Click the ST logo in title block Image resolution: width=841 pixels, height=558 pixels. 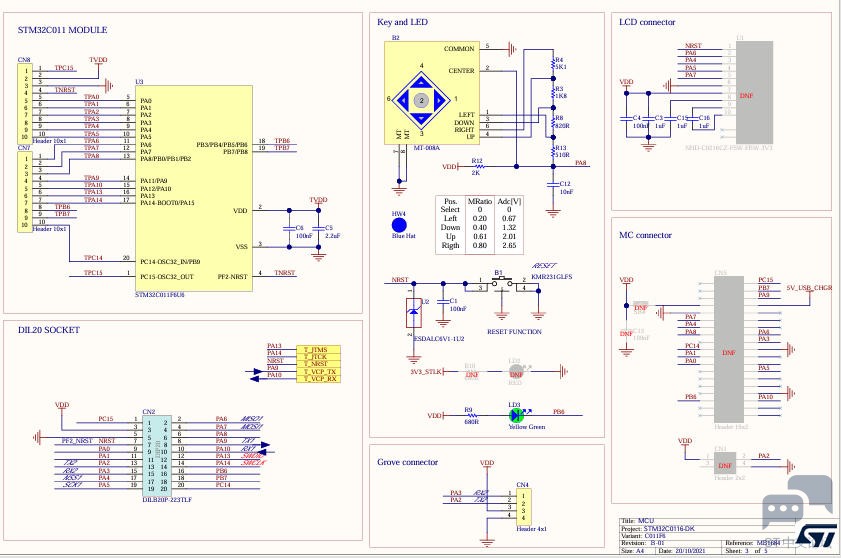(x=815, y=535)
